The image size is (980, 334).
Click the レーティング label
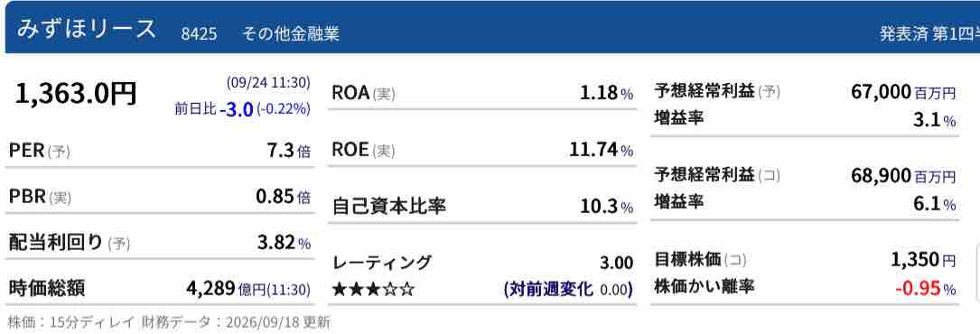coord(381,262)
